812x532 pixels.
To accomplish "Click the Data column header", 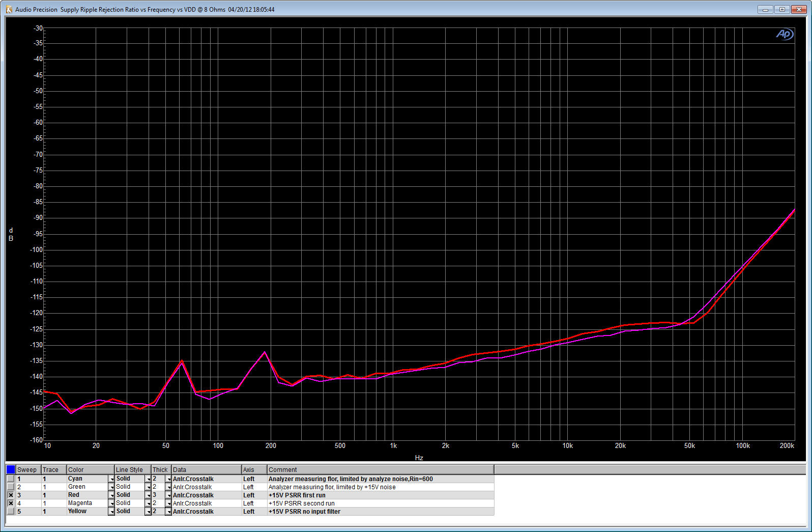I will [x=207, y=469].
